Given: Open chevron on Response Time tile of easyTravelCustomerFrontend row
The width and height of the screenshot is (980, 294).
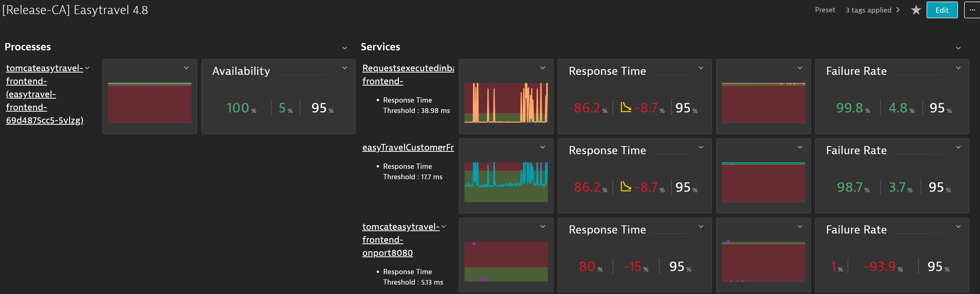Looking at the screenshot, I should tap(701, 147).
